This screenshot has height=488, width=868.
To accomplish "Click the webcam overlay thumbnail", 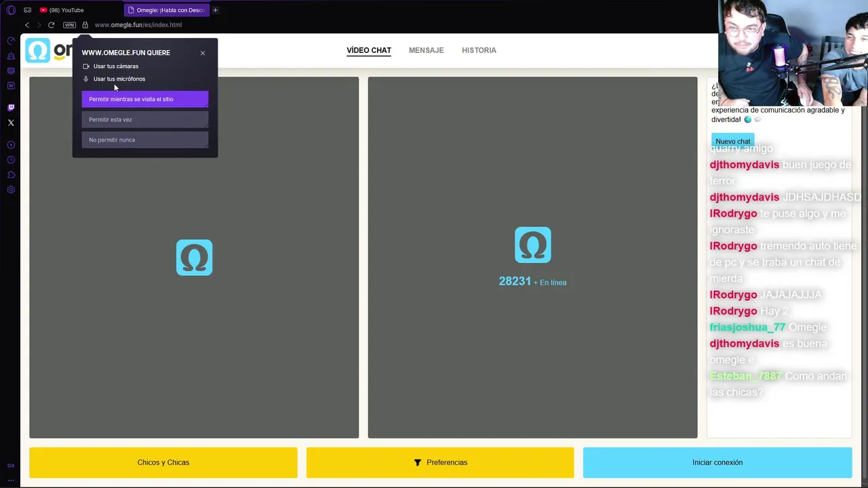I will [x=793, y=53].
